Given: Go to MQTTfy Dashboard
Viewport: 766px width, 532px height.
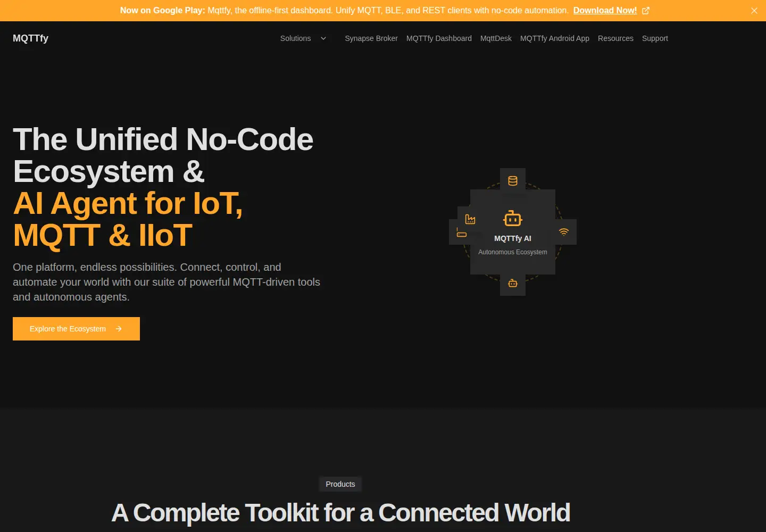Looking at the screenshot, I should coord(439,38).
